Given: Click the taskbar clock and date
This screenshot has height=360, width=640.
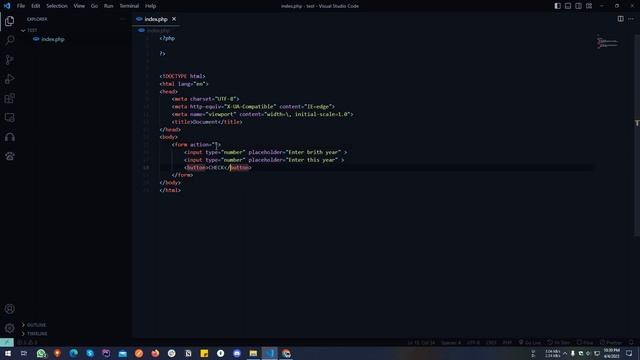Looking at the screenshot, I should point(611,353).
